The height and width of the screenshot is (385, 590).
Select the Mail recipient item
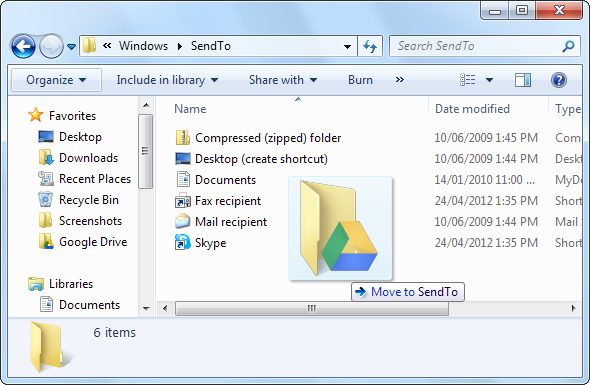[x=231, y=222]
